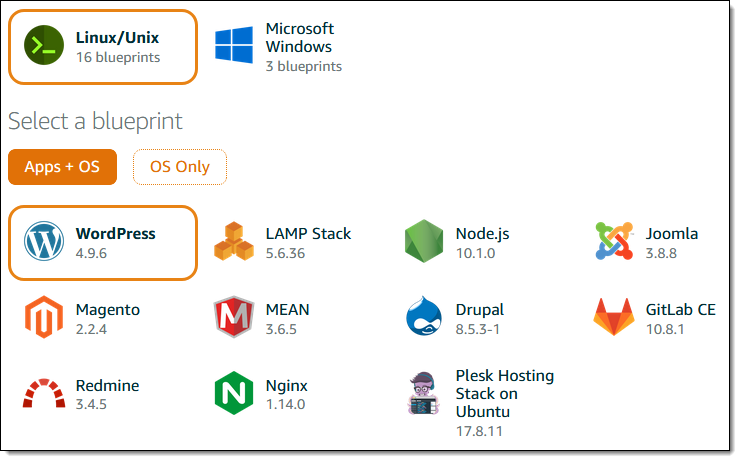Screen dimensions: 740x461
Task: Click the Plesk Hosting Stack icon
Action: [424, 394]
